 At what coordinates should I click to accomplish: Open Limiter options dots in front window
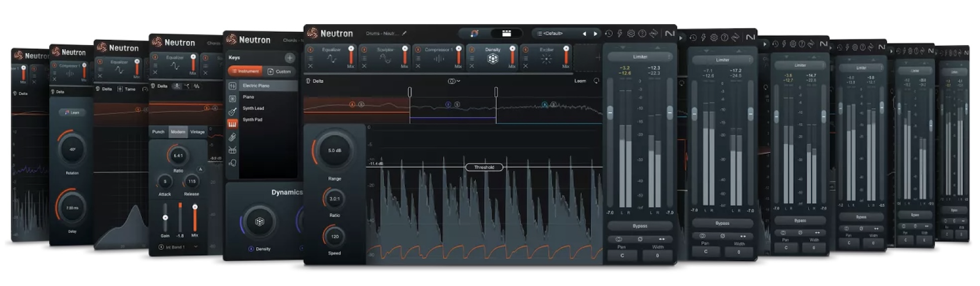pos(669,57)
